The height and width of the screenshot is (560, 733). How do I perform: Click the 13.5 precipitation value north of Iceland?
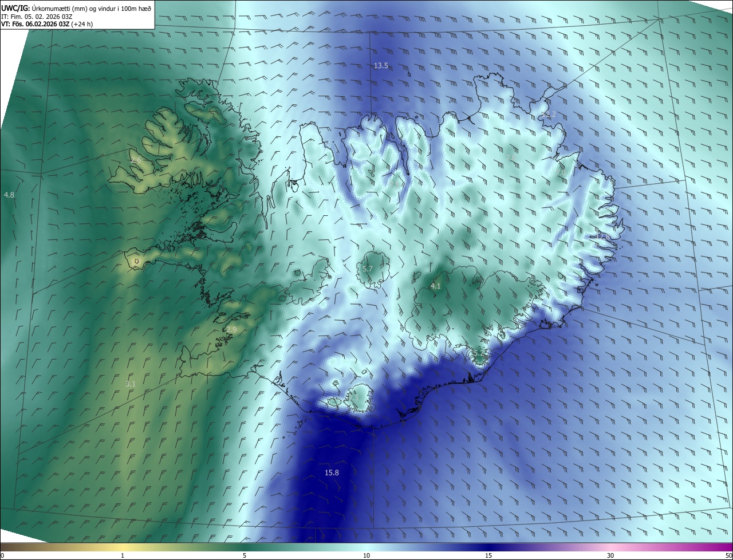(x=381, y=66)
